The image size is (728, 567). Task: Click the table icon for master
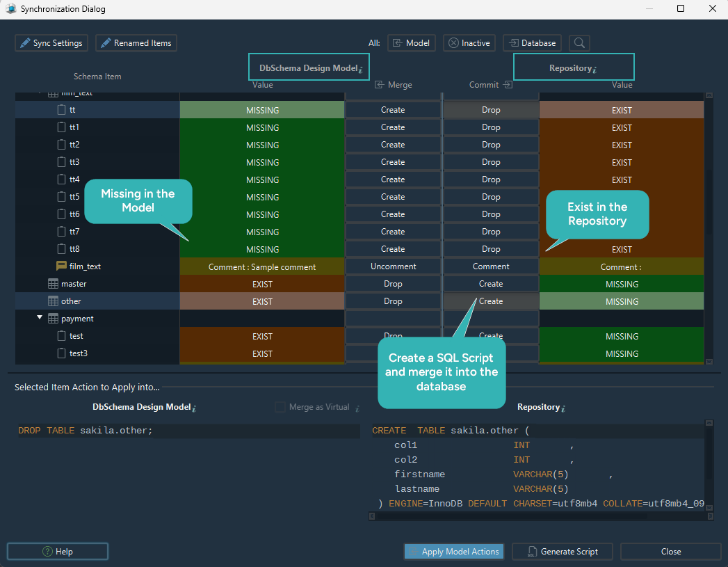click(54, 284)
